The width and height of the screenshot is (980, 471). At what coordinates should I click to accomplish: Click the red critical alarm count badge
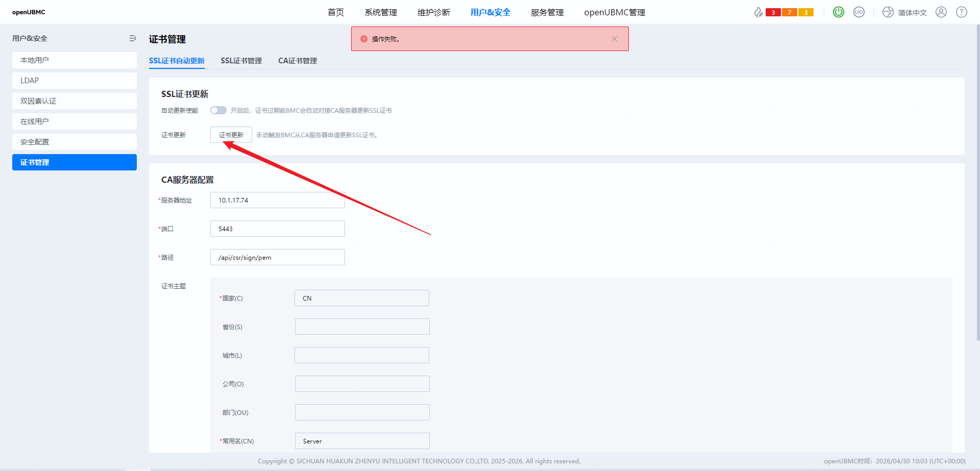coord(773,12)
